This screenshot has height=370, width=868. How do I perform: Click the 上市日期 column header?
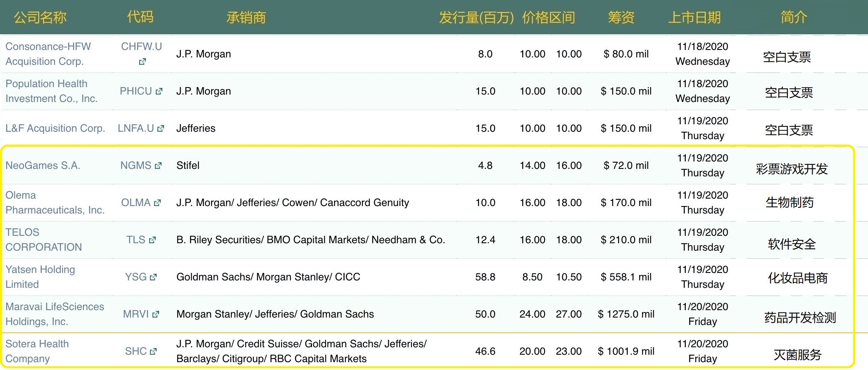694,17
